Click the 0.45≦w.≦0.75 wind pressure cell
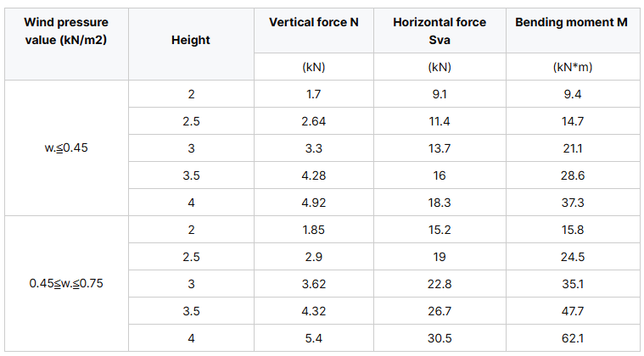This screenshot has height=356, width=644. (66, 283)
